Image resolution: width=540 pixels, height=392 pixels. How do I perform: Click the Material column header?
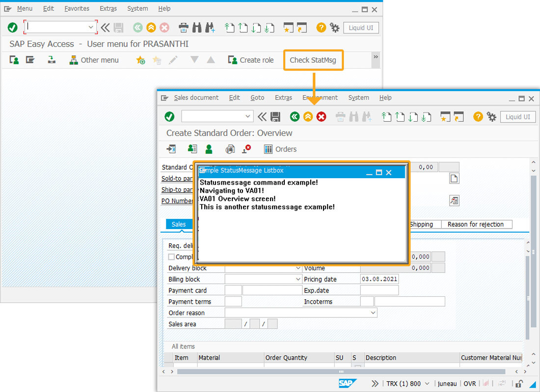coord(231,358)
